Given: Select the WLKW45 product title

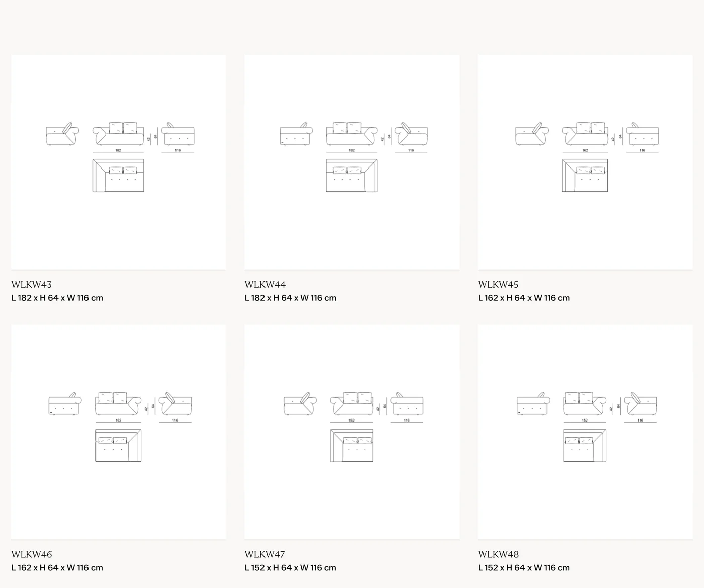Looking at the screenshot, I should tap(498, 285).
